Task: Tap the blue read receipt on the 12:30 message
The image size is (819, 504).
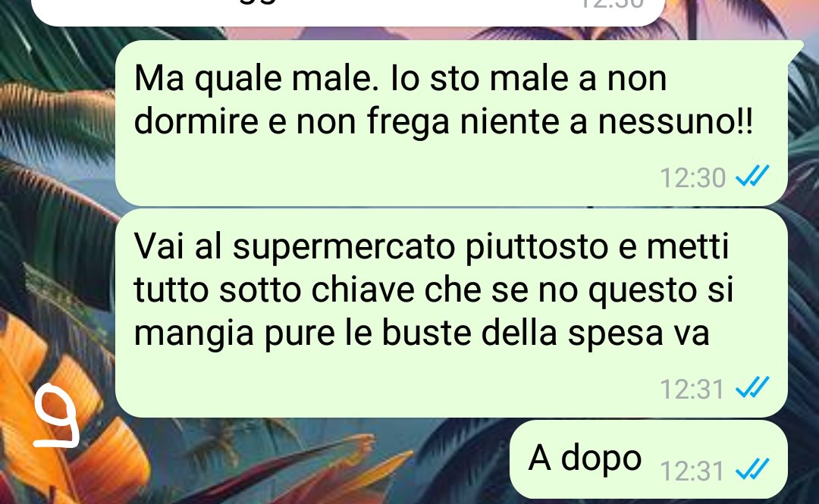Action: tap(752, 176)
